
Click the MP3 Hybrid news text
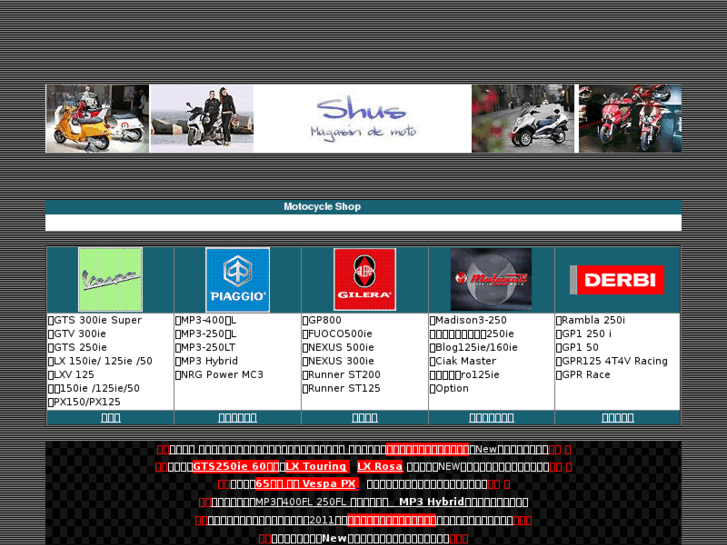tap(431, 502)
